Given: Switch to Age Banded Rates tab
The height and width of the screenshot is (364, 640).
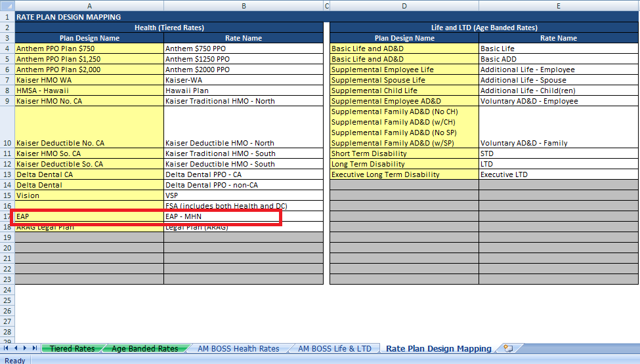Looking at the screenshot, I should 144,348.
